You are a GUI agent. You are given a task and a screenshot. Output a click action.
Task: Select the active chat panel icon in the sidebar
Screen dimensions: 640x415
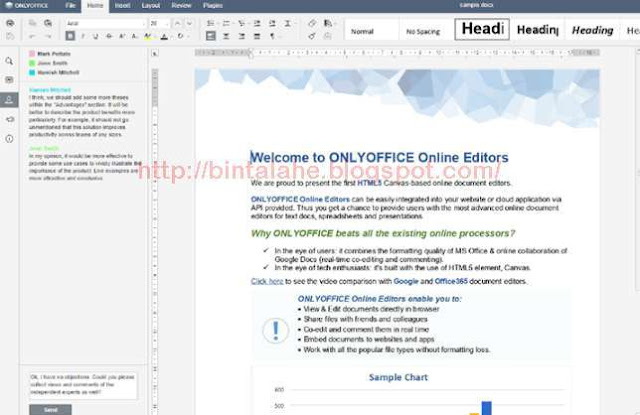pos(9,100)
